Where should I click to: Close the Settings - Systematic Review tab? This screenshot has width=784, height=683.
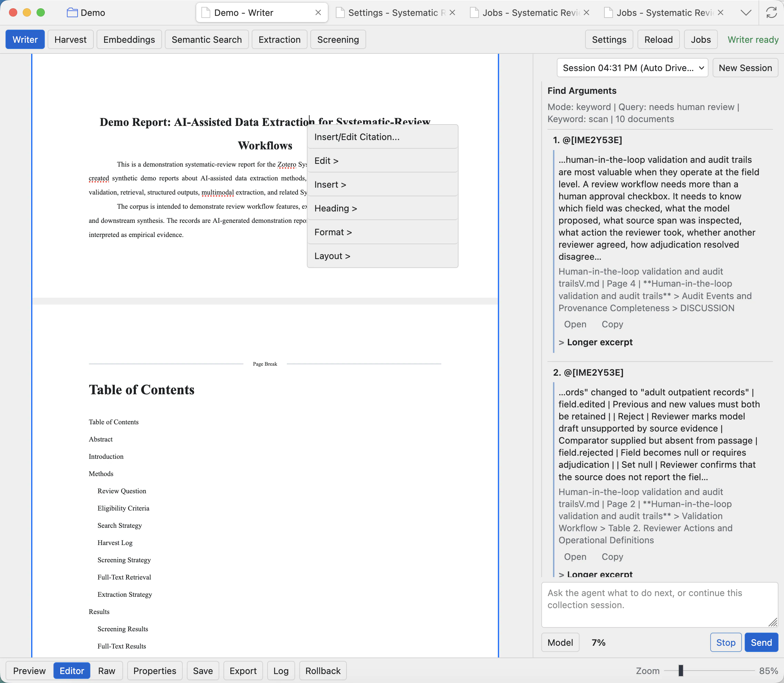pos(452,12)
